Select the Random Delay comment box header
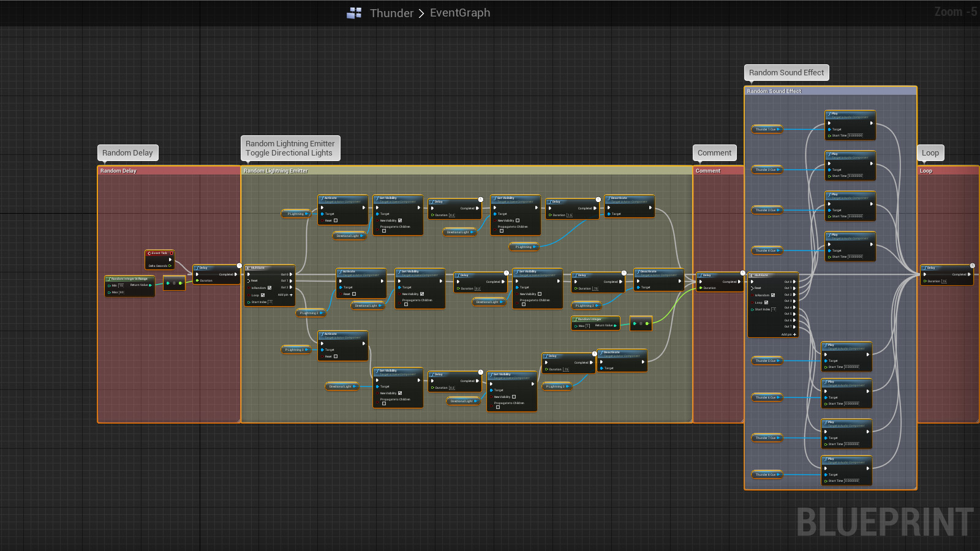980x551 pixels. [x=168, y=171]
